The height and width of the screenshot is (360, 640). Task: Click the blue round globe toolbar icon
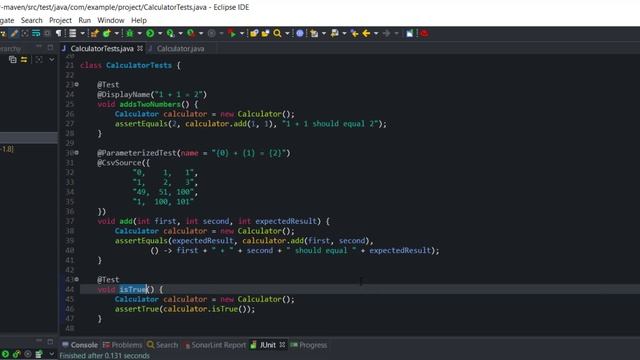point(300,33)
